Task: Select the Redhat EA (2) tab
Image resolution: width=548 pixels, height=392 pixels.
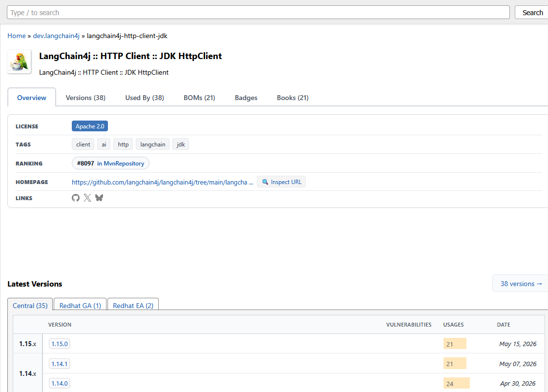Action: coord(133,306)
